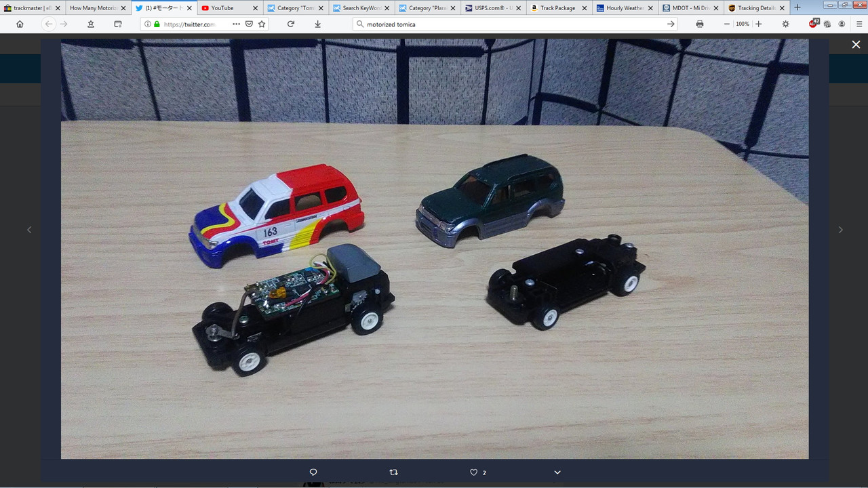This screenshot has height=488, width=868.
Task: Open the downloads panel
Action: pos(317,24)
